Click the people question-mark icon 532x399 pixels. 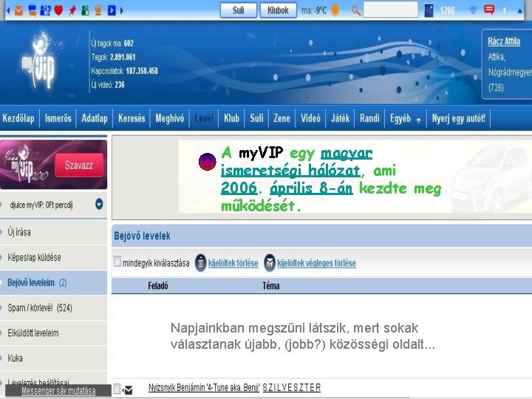(46, 10)
